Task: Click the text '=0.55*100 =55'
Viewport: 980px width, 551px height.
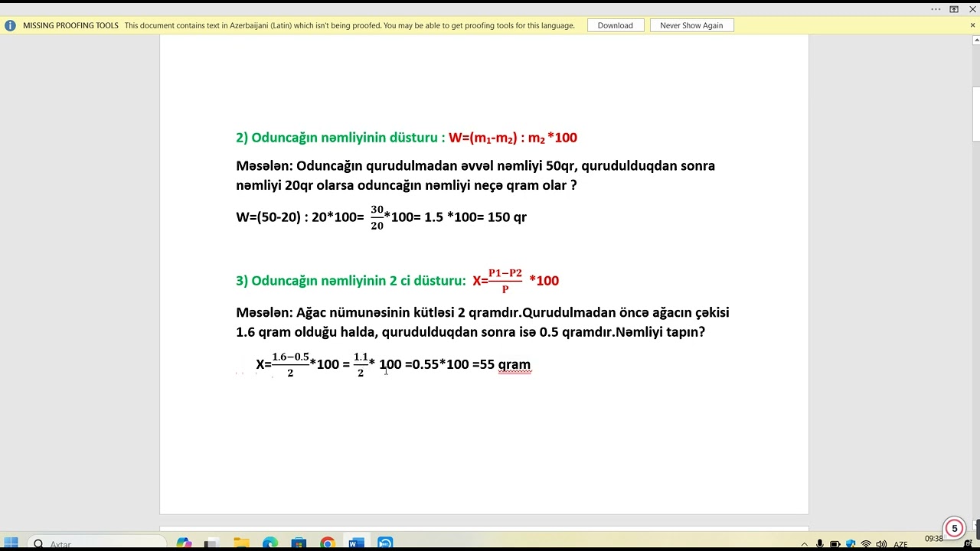Action: [449, 364]
